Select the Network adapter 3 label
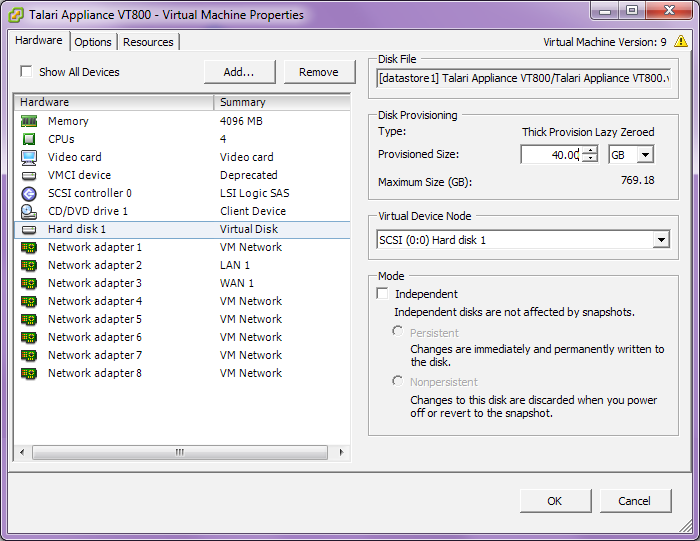Image resolution: width=700 pixels, height=541 pixels. pyautogui.click(x=95, y=283)
